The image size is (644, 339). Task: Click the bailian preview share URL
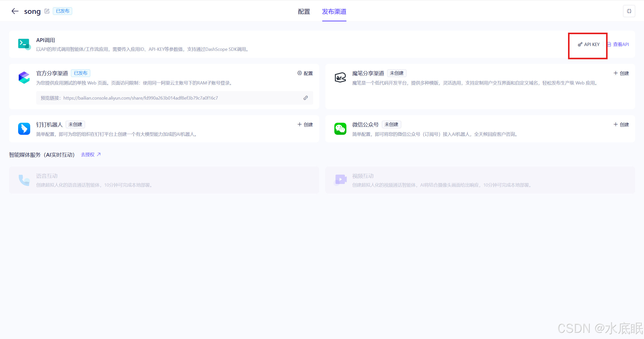pos(140,98)
